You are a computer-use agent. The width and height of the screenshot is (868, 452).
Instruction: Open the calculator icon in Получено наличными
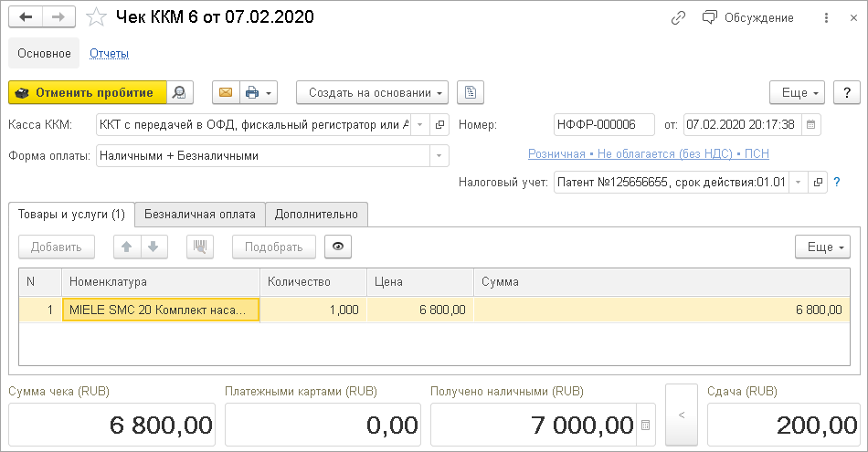[x=646, y=426]
